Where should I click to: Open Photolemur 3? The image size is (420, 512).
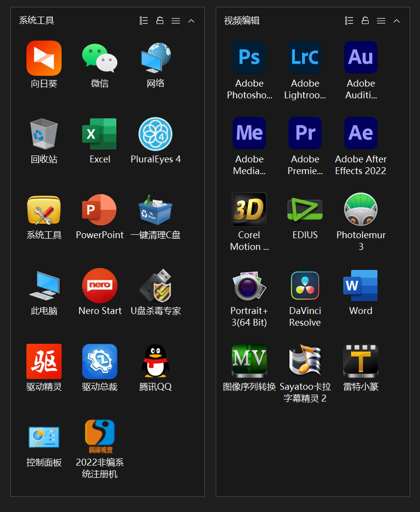(x=361, y=209)
